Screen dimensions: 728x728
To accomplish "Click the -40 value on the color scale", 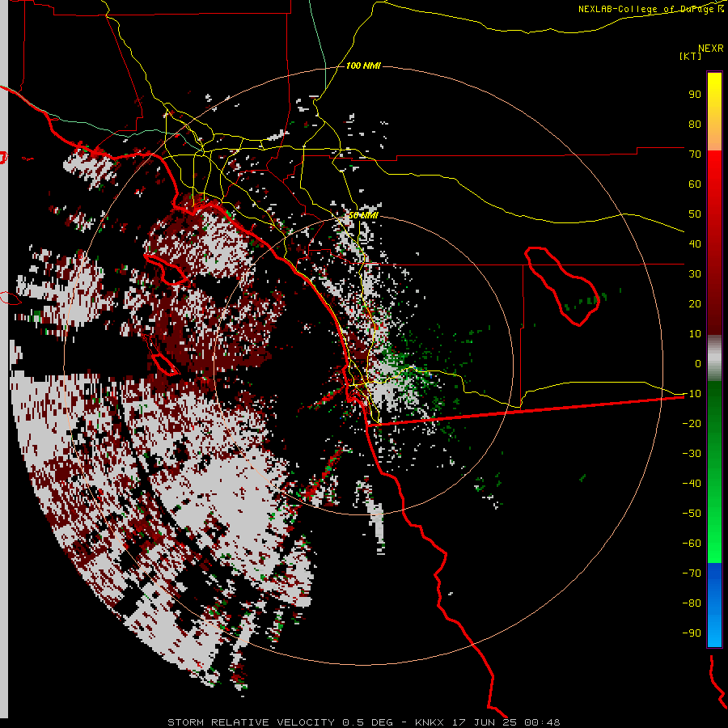I will click(692, 484).
